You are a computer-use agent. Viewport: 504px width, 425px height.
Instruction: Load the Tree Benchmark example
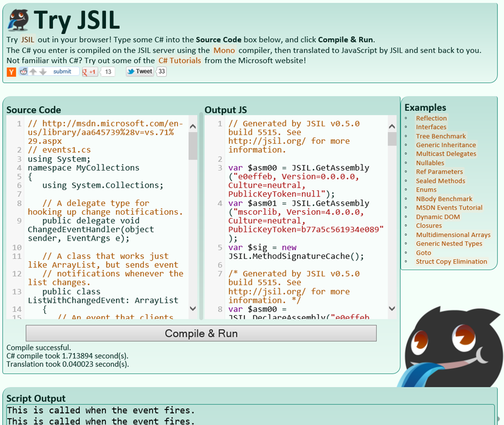click(x=441, y=136)
